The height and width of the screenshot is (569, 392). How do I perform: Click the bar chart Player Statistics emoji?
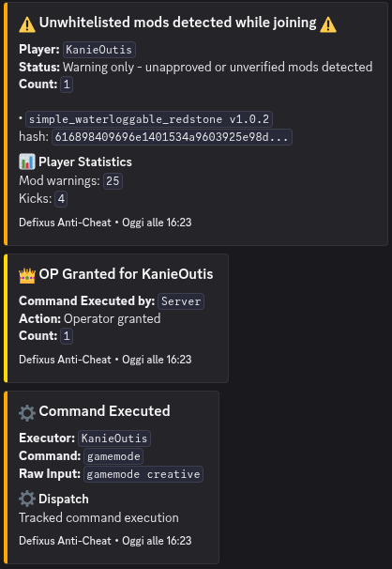coord(27,161)
